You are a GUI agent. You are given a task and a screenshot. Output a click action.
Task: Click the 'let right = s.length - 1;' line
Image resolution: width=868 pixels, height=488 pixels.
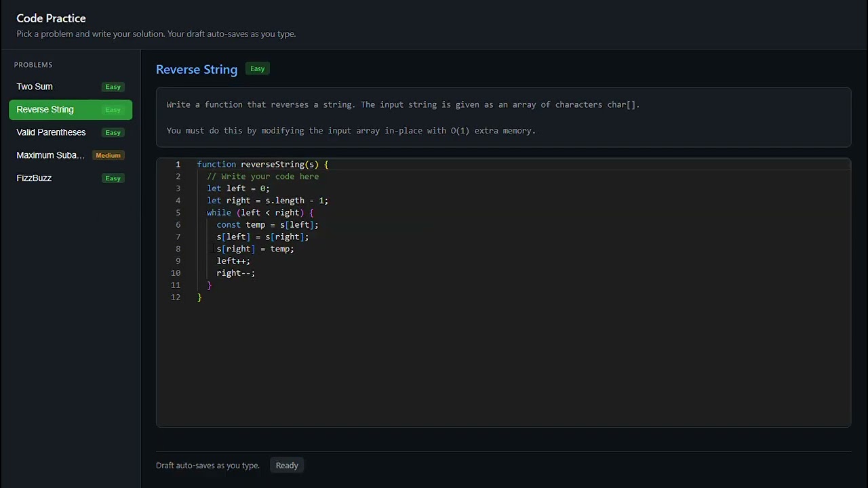coord(267,201)
